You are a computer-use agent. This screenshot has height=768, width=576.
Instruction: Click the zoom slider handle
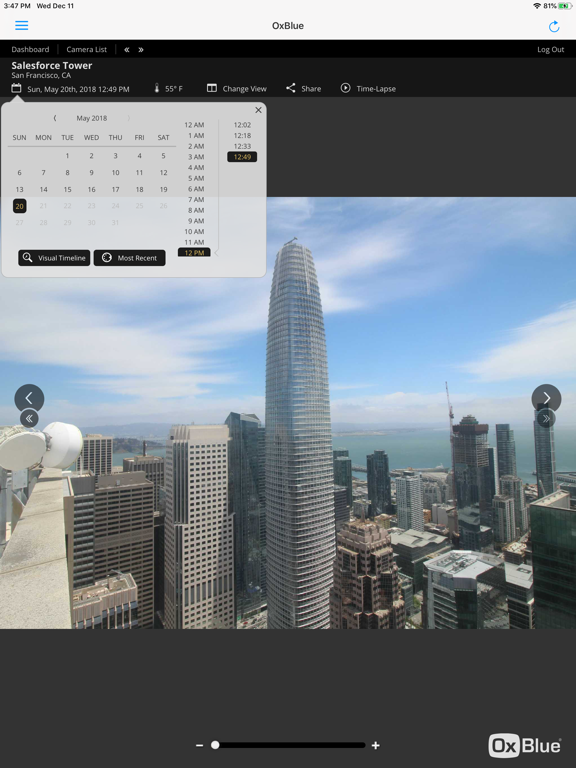click(x=215, y=745)
